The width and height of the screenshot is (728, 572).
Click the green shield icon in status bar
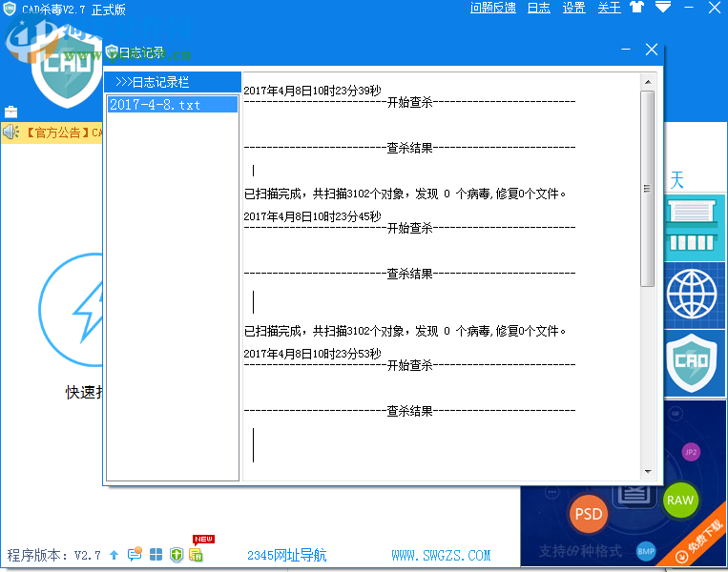point(177,555)
